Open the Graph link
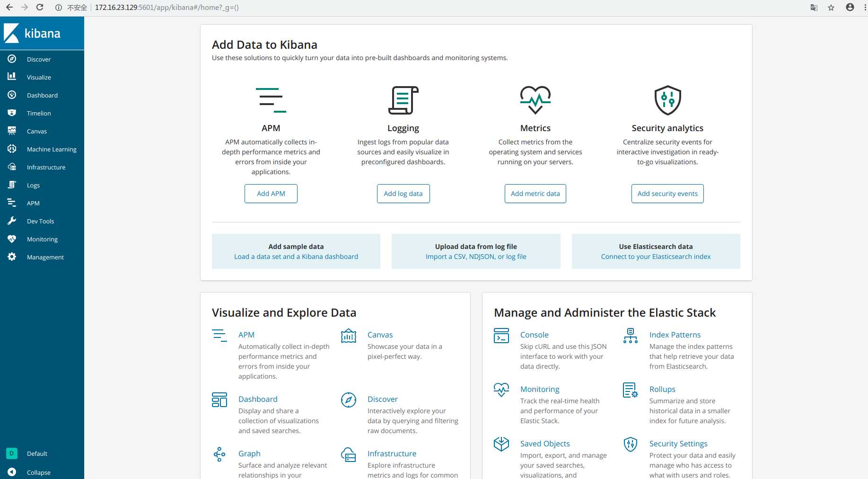This screenshot has height=479, width=868. click(249, 453)
